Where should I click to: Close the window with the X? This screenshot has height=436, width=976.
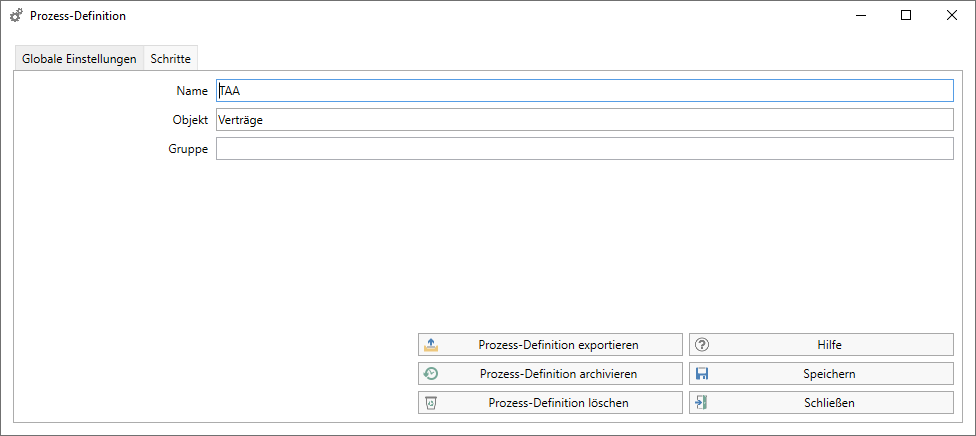click(952, 16)
